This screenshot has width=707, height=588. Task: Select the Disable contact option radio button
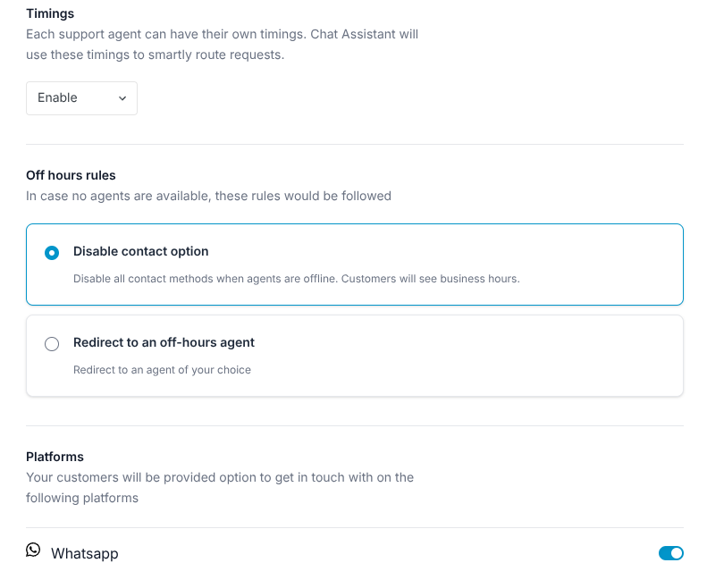52,253
